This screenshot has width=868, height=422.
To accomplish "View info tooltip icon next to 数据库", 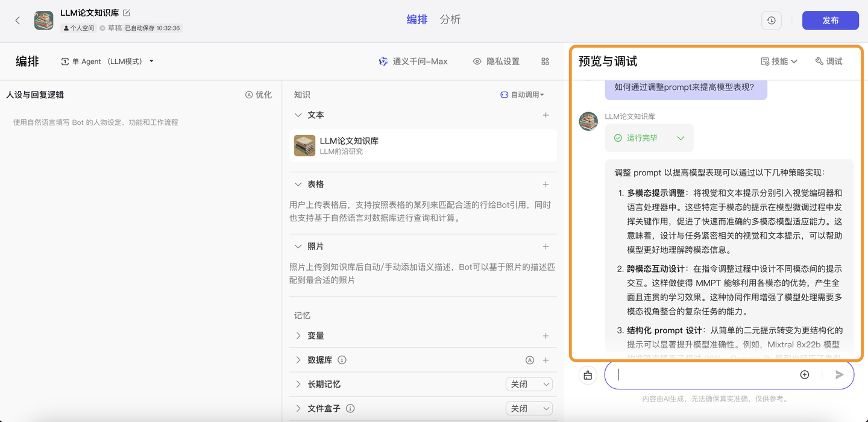I will pos(342,360).
